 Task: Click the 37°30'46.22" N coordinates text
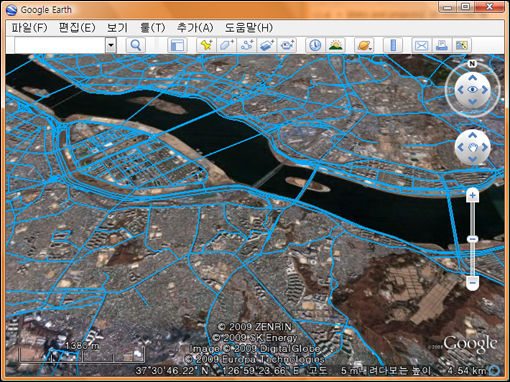click(172, 370)
